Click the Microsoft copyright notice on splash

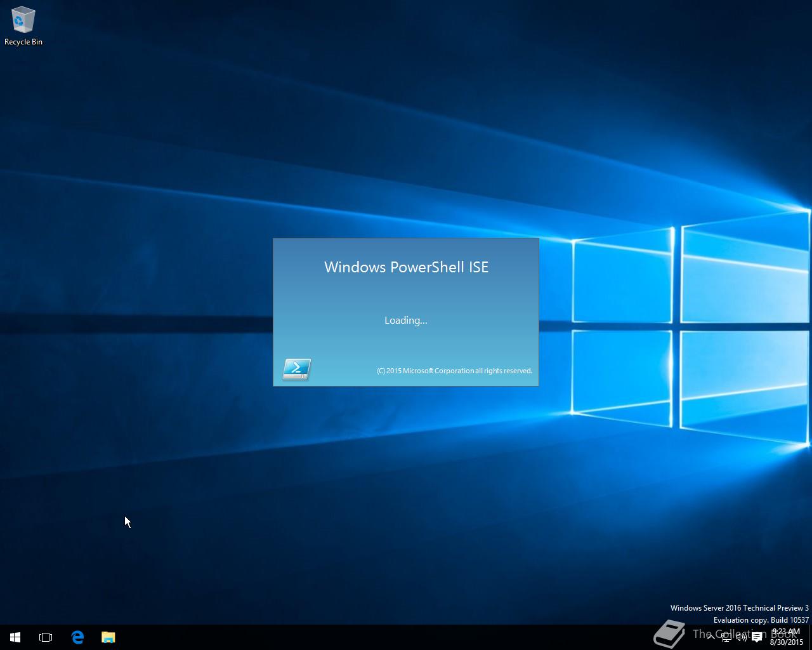[454, 371]
